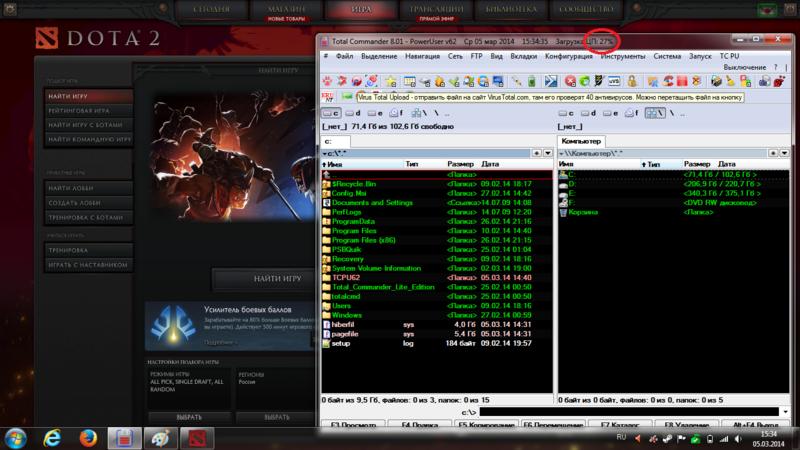Select right panel network neighborhood drive icon

click(x=655, y=113)
